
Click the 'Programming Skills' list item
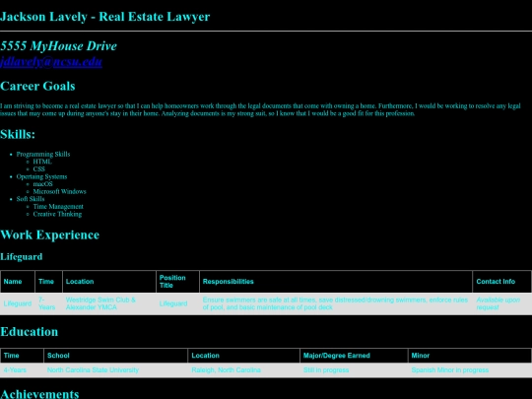click(43, 154)
